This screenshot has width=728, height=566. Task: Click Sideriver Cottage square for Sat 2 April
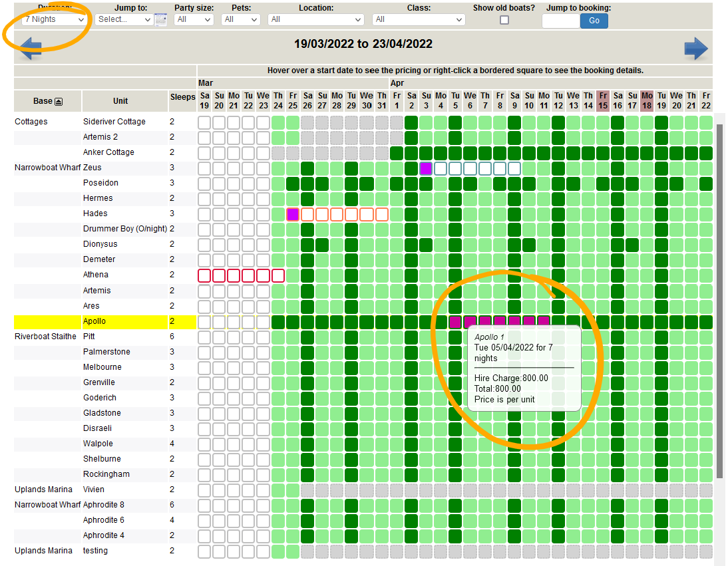(411, 122)
